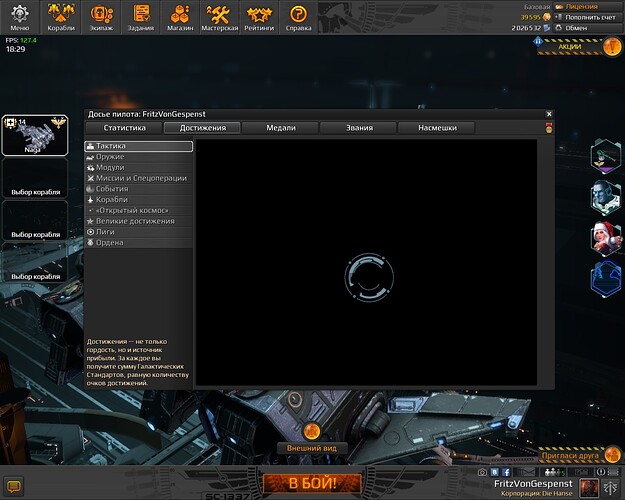The width and height of the screenshot is (625, 500).
Task: Select Миссии и Спецоперации category
Action: pyautogui.click(x=139, y=178)
